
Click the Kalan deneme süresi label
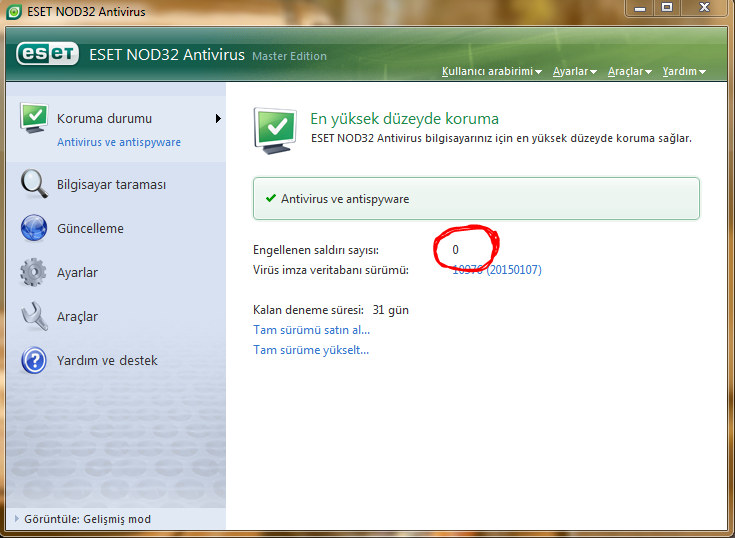click(x=308, y=310)
